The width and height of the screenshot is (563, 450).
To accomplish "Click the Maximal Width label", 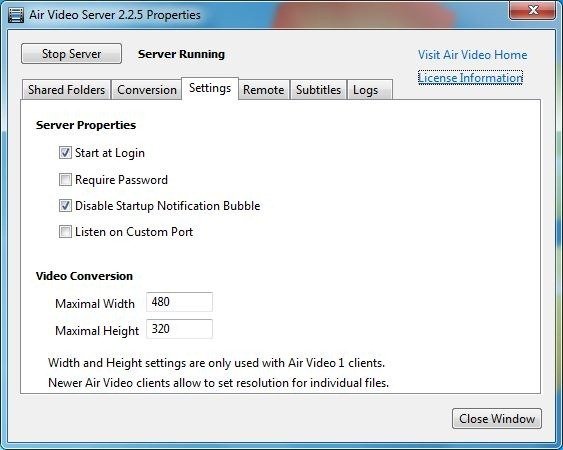I will (x=95, y=304).
